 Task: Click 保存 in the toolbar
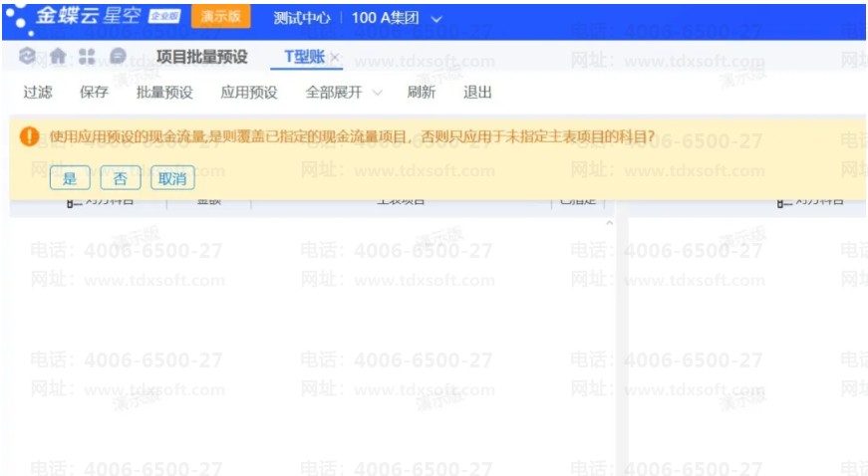(x=94, y=92)
